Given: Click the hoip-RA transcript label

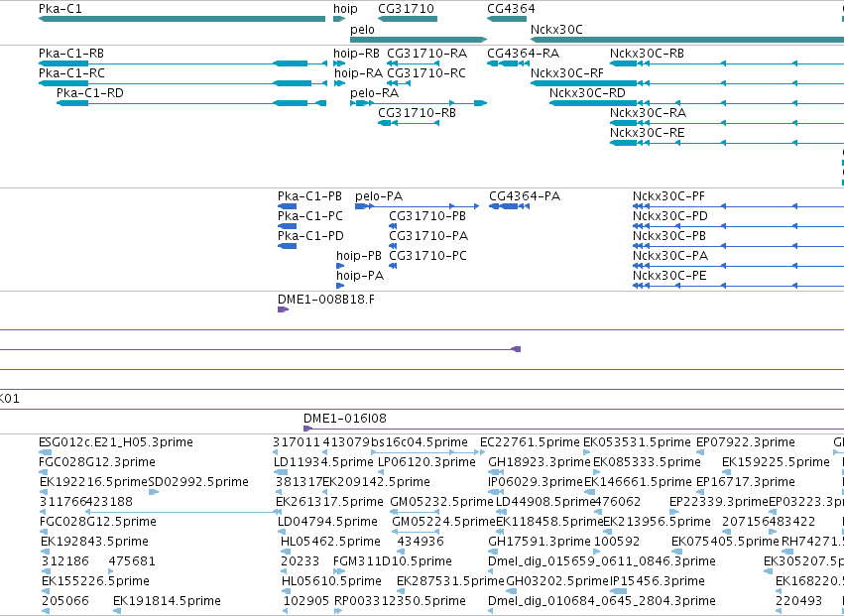Looking at the screenshot, I should [x=358, y=73].
